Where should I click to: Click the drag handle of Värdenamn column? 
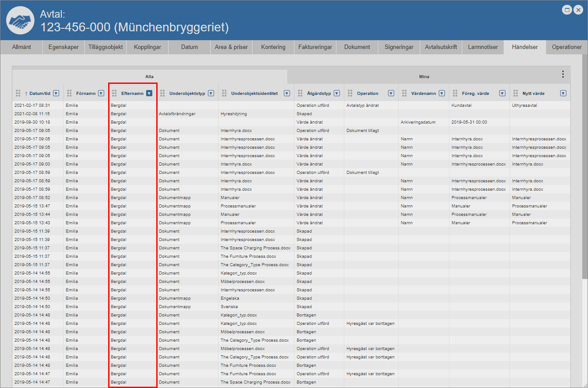tap(404, 93)
